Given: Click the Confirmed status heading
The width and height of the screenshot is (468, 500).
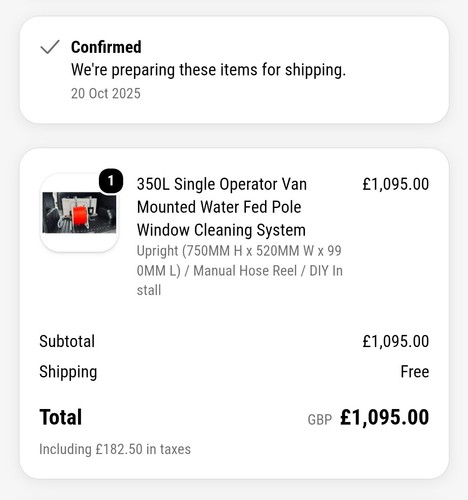Looking at the screenshot, I should 106,47.
